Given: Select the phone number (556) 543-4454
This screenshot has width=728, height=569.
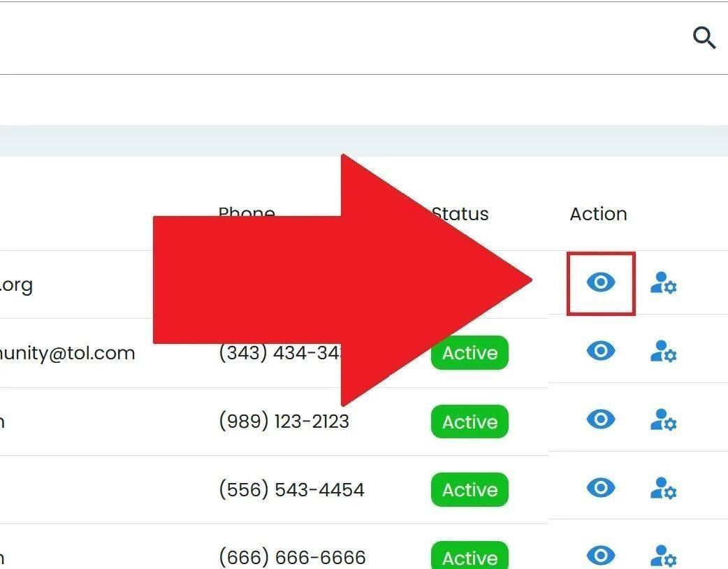Looking at the screenshot, I should (x=291, y=489).
